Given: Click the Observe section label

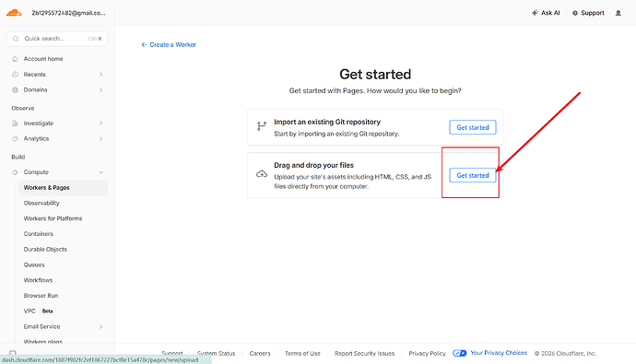Looking at the screenshot, I should 23,108.
